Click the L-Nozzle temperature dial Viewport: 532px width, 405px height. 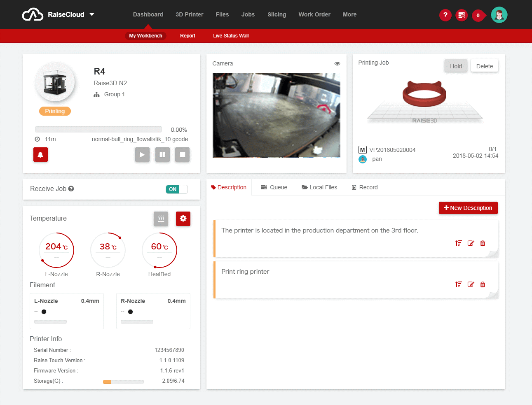[x=56, y=250]
